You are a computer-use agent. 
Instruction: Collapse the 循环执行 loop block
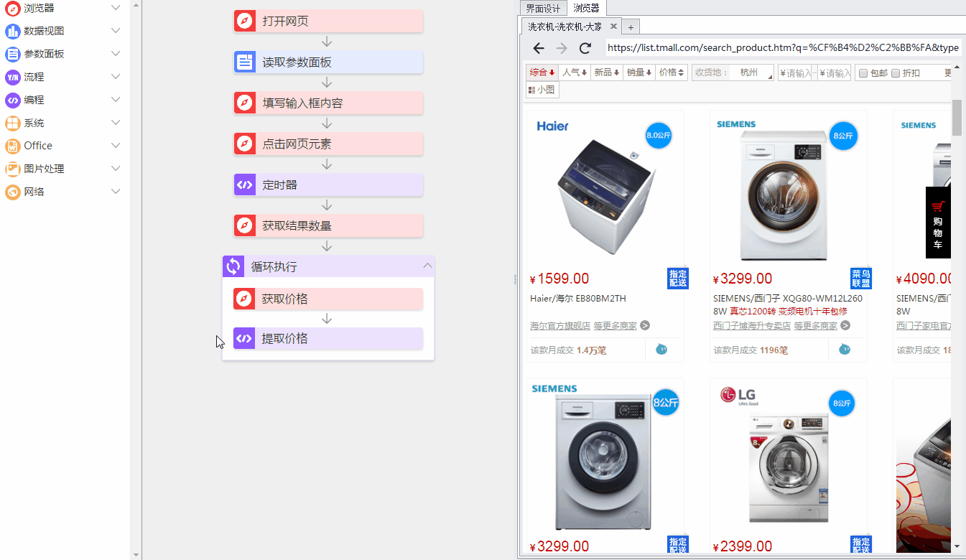427,266
